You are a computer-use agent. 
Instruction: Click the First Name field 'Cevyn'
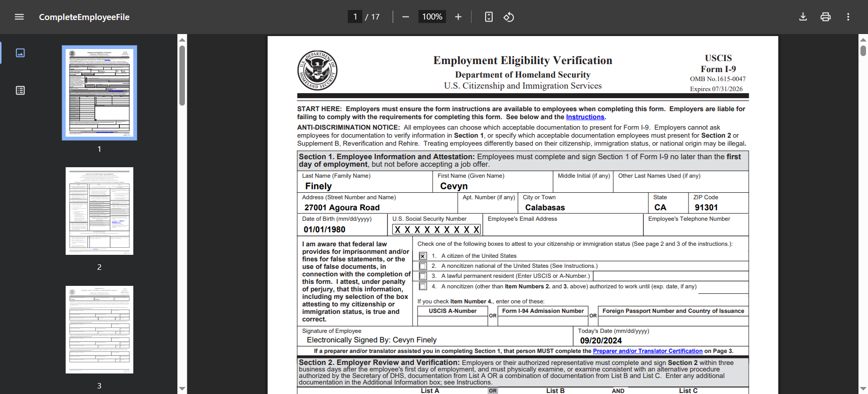click(x=493, y=186)
